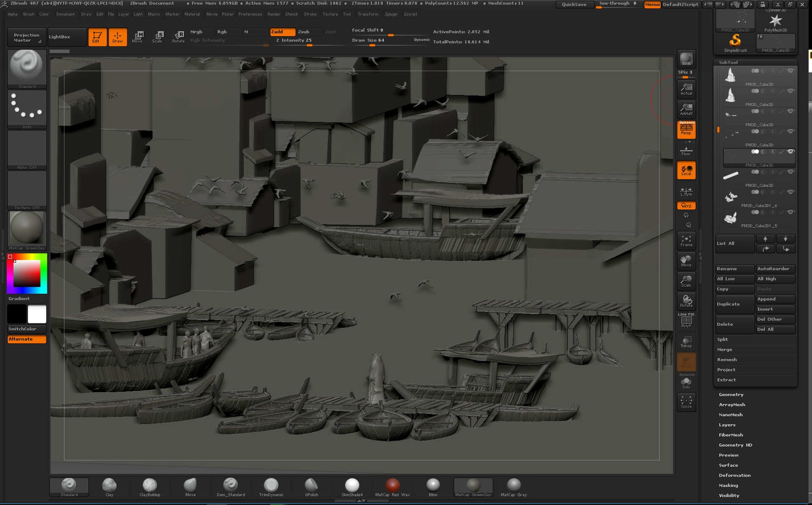Choose the Scale transform tool in top shelf

157,37
